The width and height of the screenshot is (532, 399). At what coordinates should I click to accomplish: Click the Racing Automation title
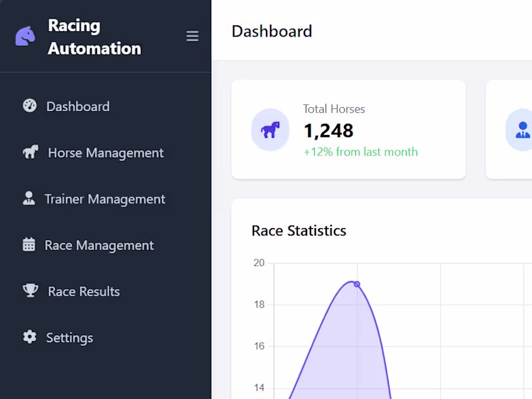click(94, 37)
